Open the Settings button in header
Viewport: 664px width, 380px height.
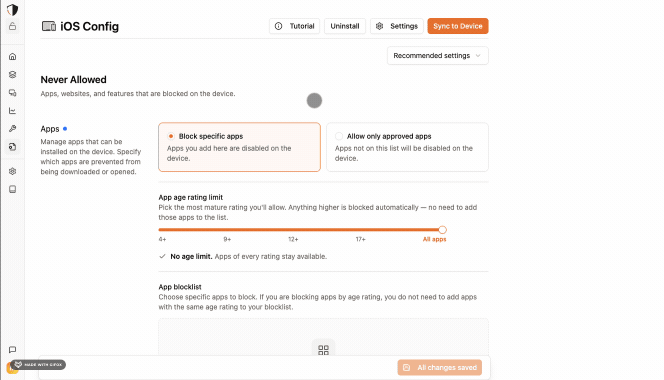point(397,26)
